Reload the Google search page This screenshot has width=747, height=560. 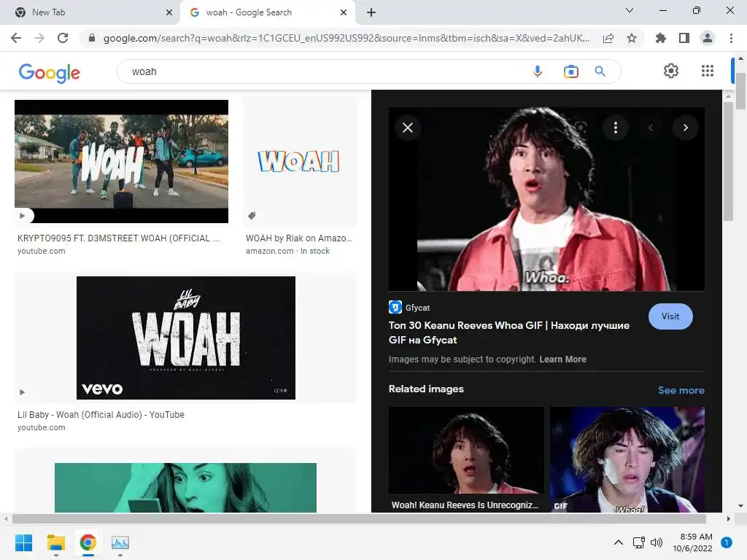click(63, 38)
